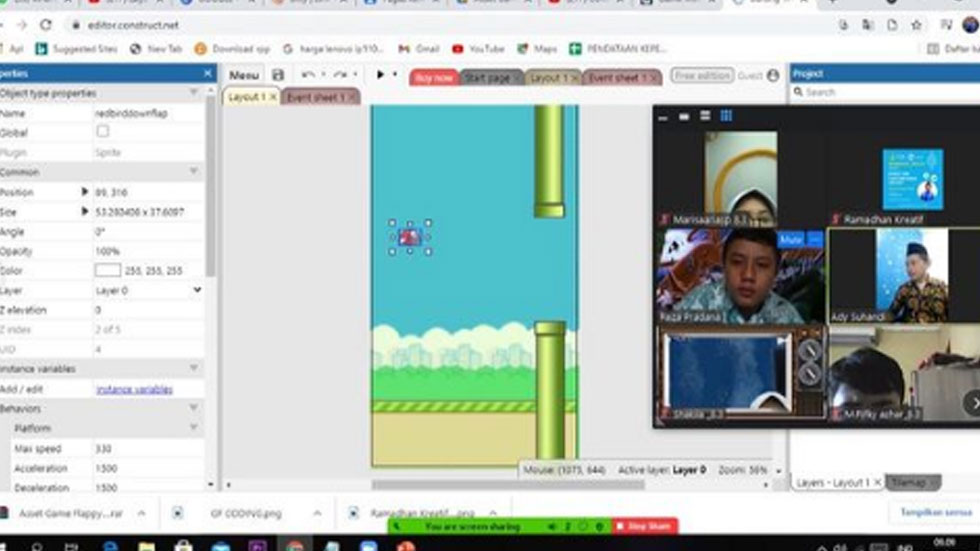980x551 pixels.
Task: Switch Zoom panel to stacked thumbnail view
Action: [705, 116]
